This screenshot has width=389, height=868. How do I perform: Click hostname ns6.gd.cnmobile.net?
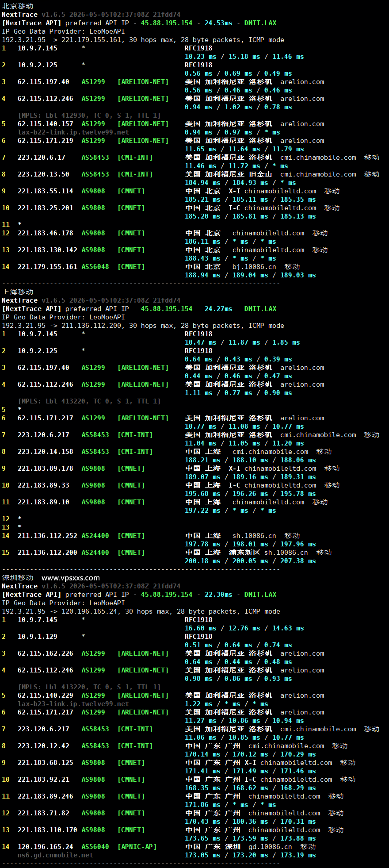55,855
